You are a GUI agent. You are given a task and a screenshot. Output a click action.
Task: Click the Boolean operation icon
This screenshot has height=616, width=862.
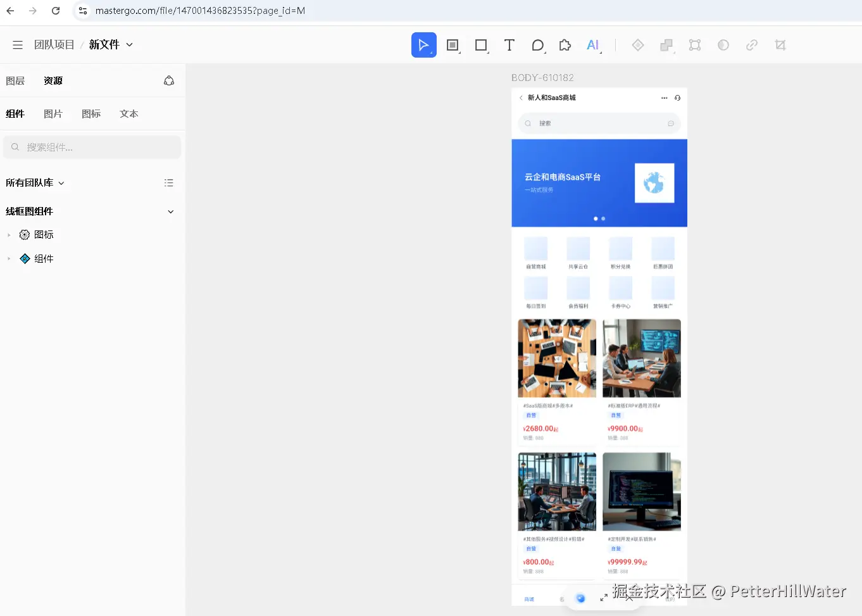coord(666,45)
